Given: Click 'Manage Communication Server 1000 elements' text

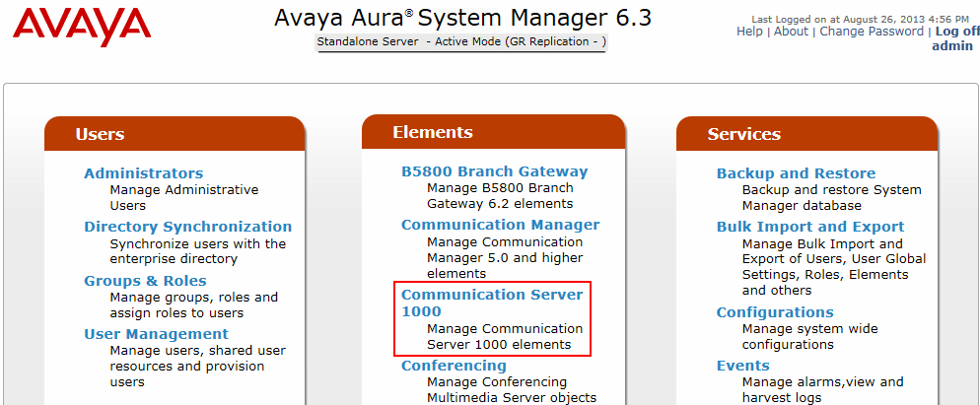Looking at the screenshot, I should click(x=505, y=336).
